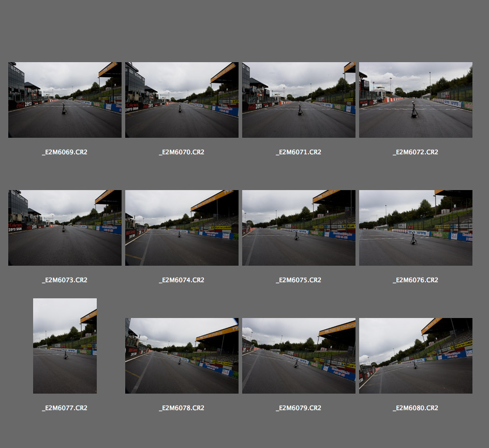Select the _E2M6072.CR2 filename caption
This screenshot has width=489, height=448.
point(416,152)
